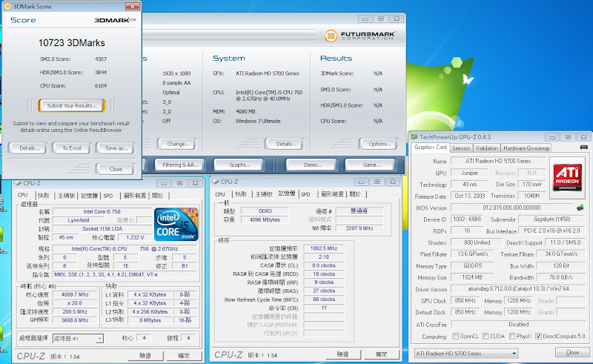The height and width of the screenshot is (364, 593).
Task: Click 確定 in the left CPU-Z window
Action: [184, 355]
